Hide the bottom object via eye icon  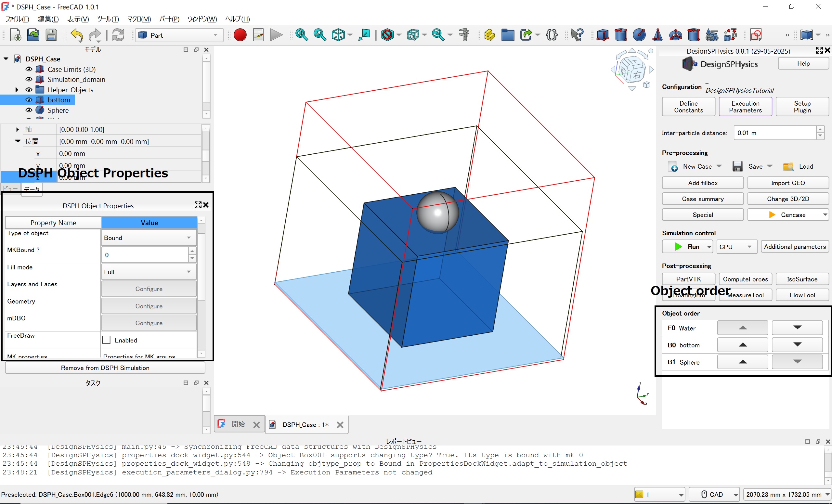[29, 100]
